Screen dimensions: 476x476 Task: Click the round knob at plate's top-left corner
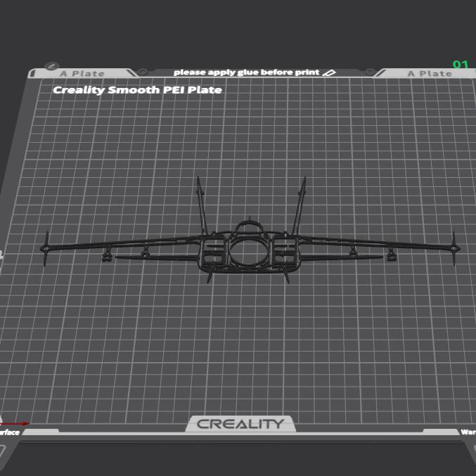(x=52, y=66)
